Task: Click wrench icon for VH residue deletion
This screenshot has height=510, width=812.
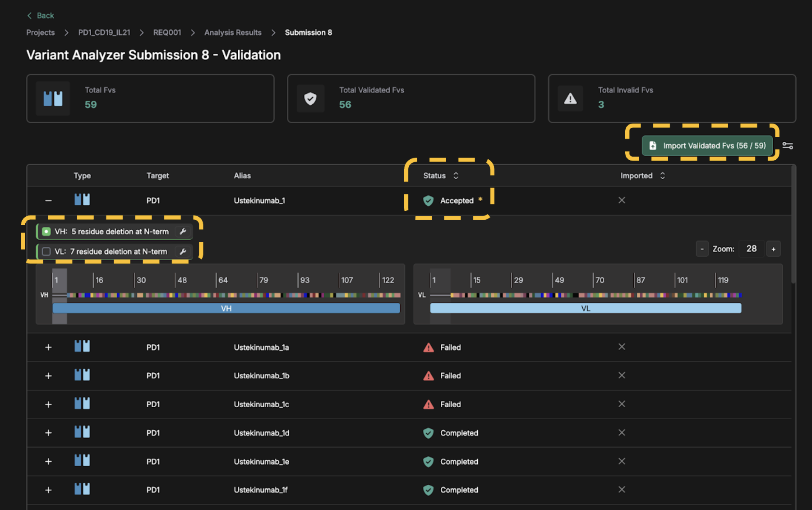Action: point(183,232)
